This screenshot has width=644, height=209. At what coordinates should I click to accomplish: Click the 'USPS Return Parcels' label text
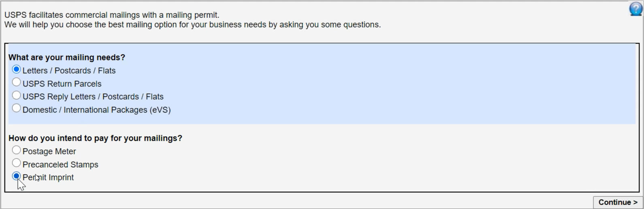[x=62, y=84]
